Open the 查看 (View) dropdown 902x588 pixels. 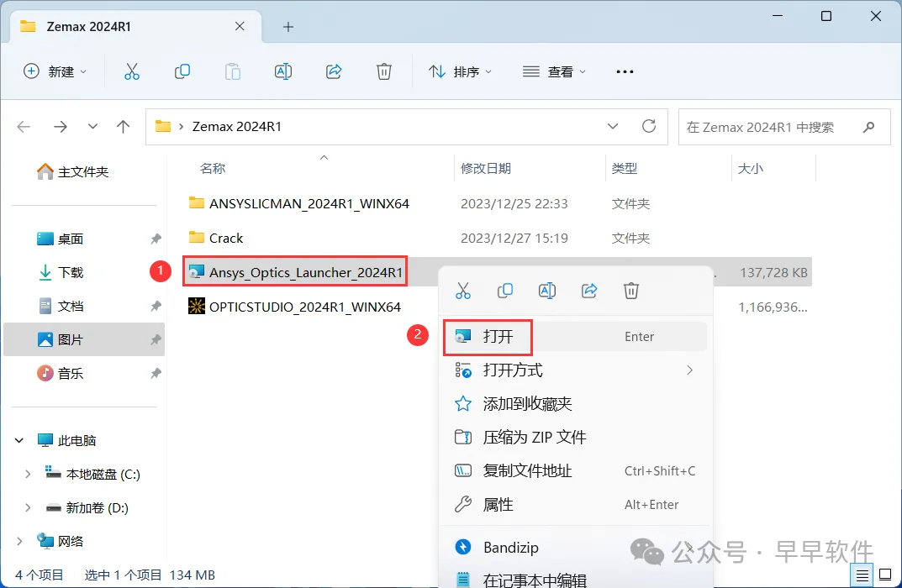[x=554, y=71]
